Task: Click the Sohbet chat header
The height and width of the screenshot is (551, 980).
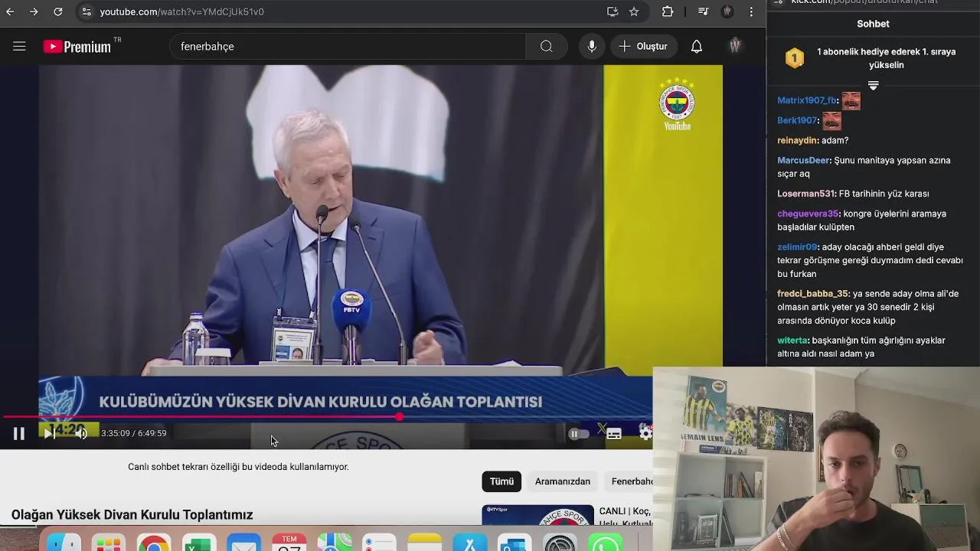Action: (x=873, y=24)
